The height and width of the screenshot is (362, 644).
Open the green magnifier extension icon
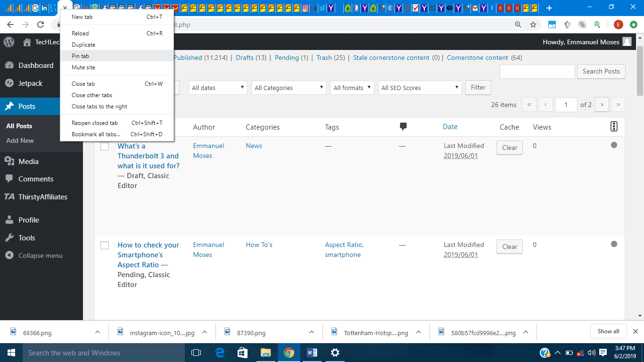pyautogui.click(x=597, y=25)
